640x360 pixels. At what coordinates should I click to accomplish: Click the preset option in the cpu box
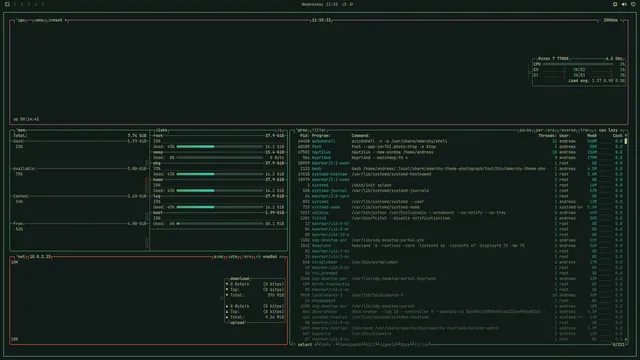[x=56, y=20]
